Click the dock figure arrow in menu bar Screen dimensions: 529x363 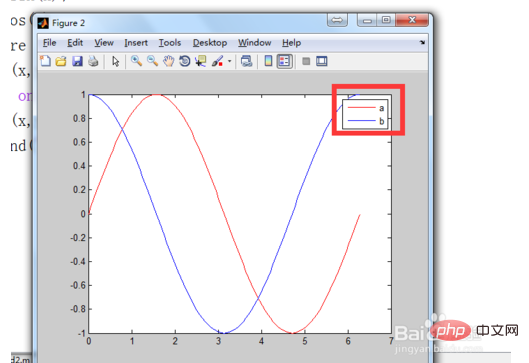(422, 42)
